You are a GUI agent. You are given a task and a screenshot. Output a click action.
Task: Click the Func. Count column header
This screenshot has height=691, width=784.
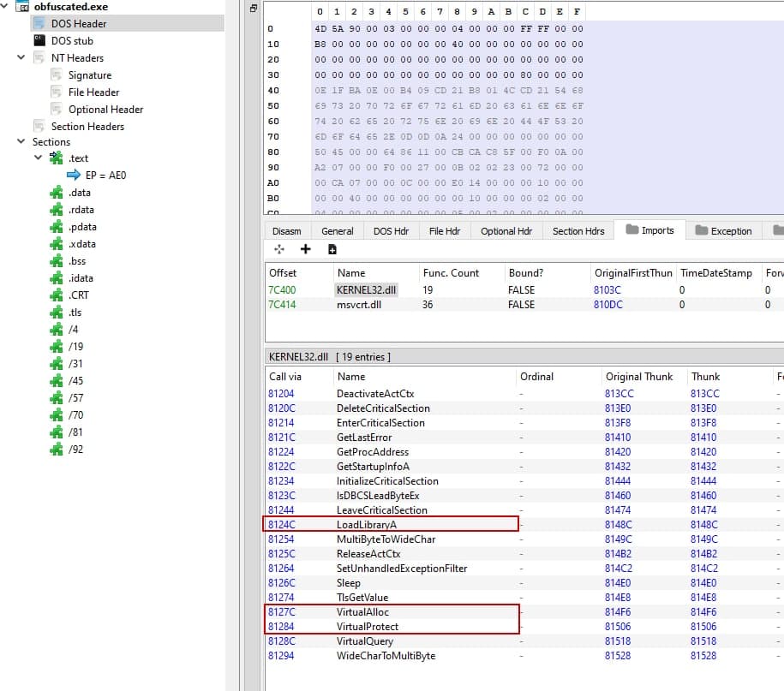[x=451, y=272]
